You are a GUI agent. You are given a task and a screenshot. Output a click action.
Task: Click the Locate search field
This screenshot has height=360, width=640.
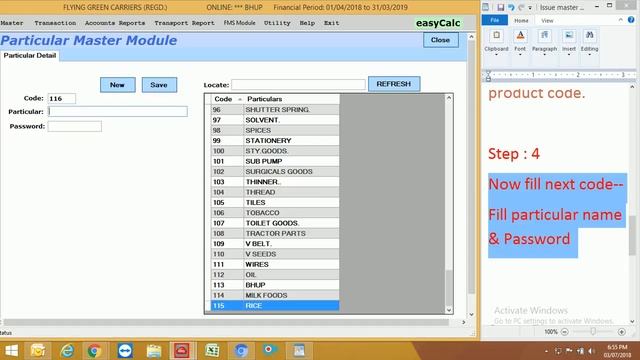point(298,85)
